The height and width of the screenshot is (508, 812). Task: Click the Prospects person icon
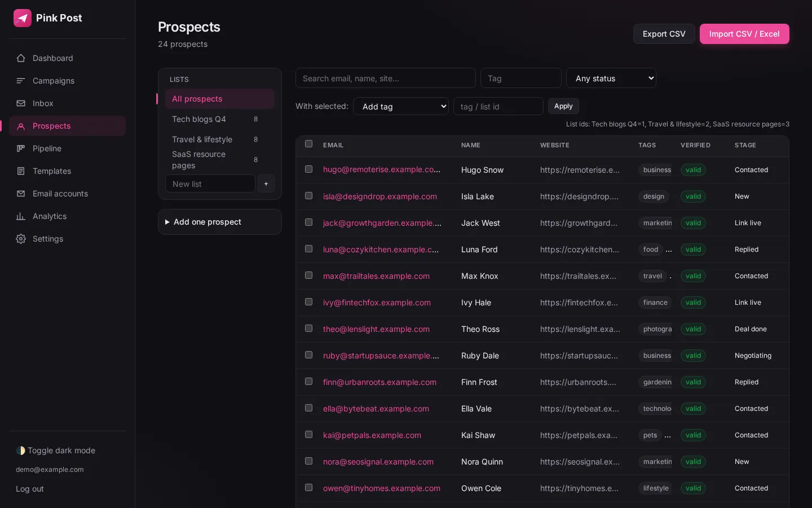click(21, 126)
